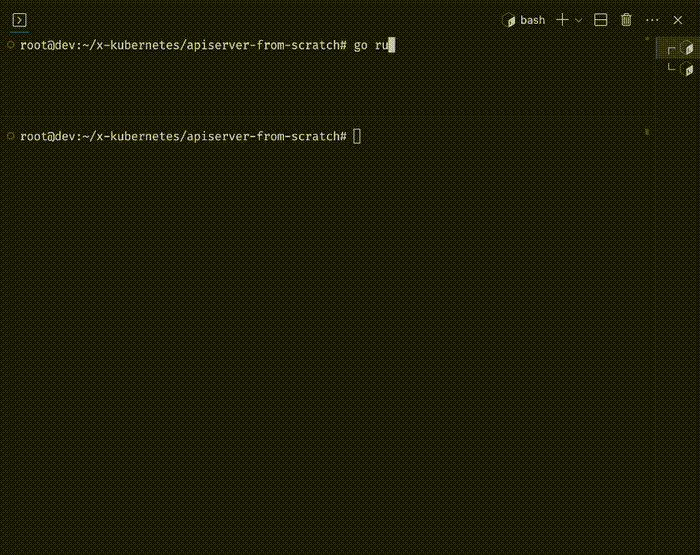Select the first highlighted terminal in list
This screenshot has width=700, height=555.
pos(677,48)
